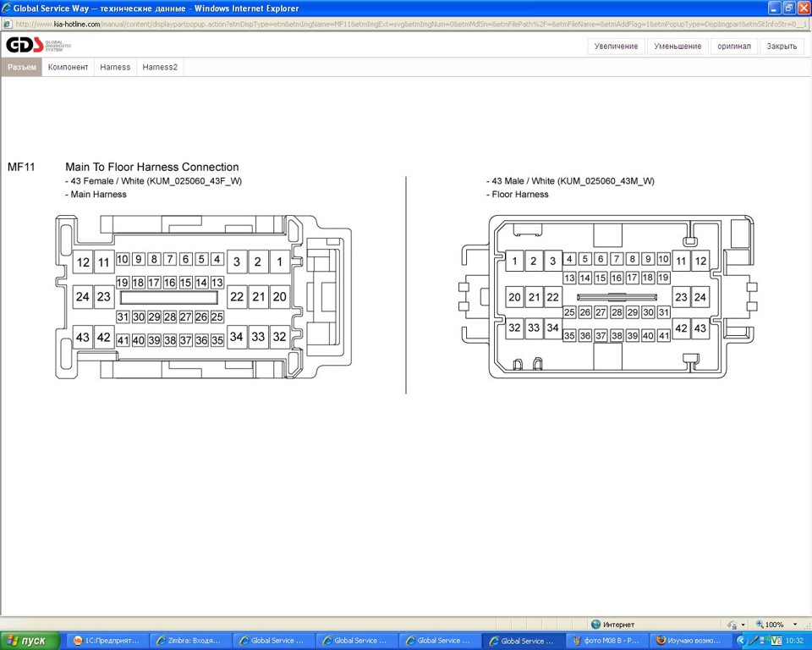Zoom in with the Увеличение button
The image size is (812, 650).
pyautogui.click(x=616, y=46)
